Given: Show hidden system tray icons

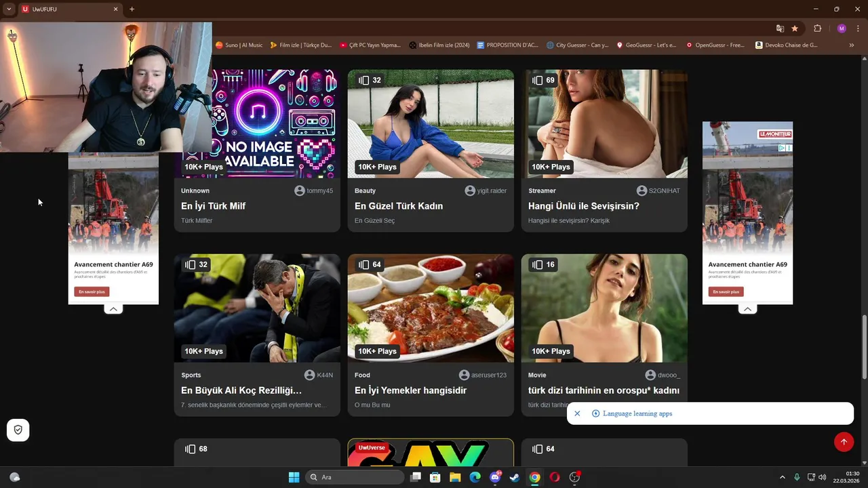Looking at the screenshot, I should 783,477.
